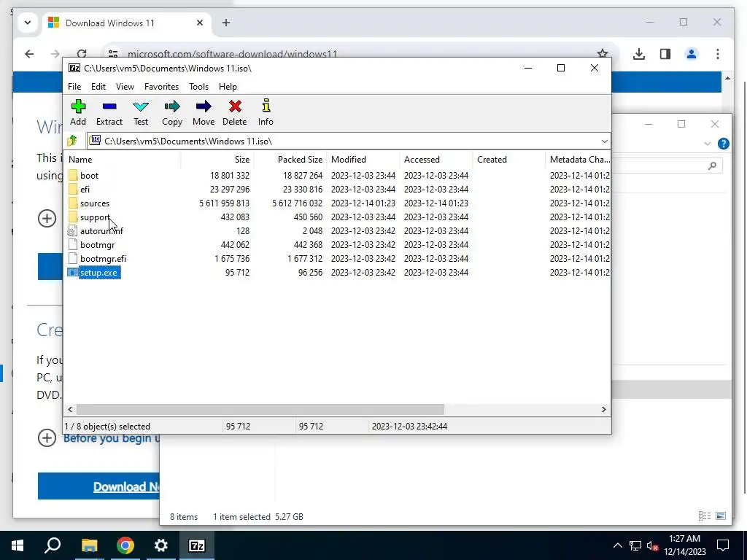Viewport: 747px width, 560px height.
Task: Open Chrome downloads icon
Action: click(639, 54)
